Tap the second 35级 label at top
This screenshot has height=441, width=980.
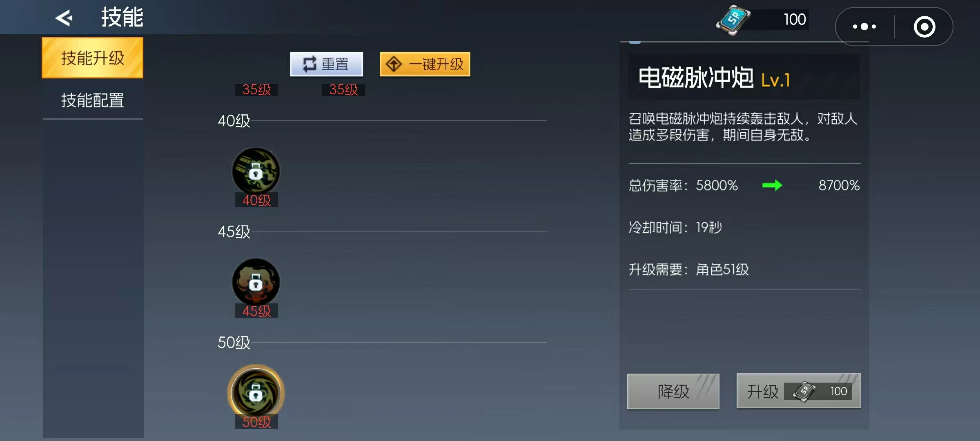[343, 89]
